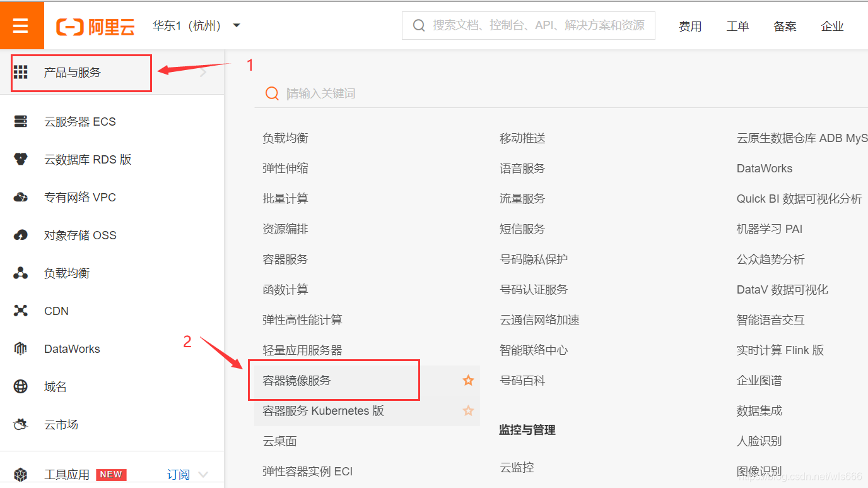Open 容器服务 Kubernetes 版
The image size is (868, 488).
323,411
